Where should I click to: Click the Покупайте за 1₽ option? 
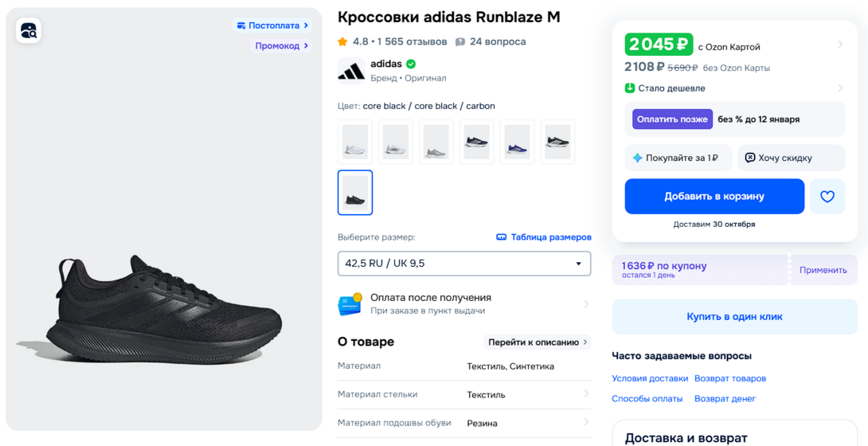point(676,158)
